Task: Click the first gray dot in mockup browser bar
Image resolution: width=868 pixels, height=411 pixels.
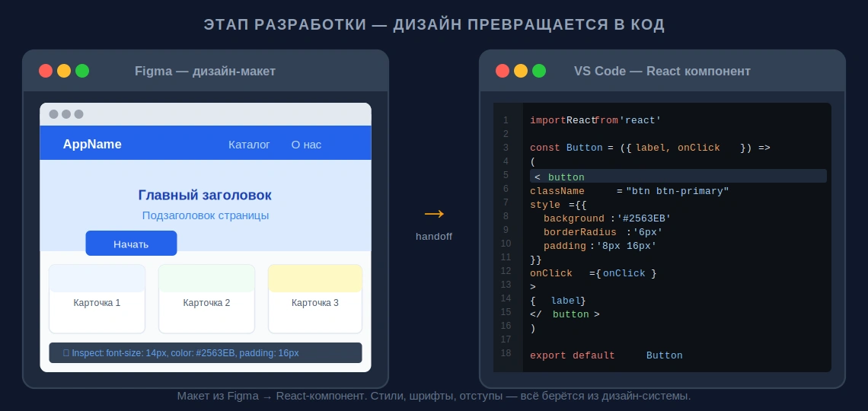Action: (54, 114)
